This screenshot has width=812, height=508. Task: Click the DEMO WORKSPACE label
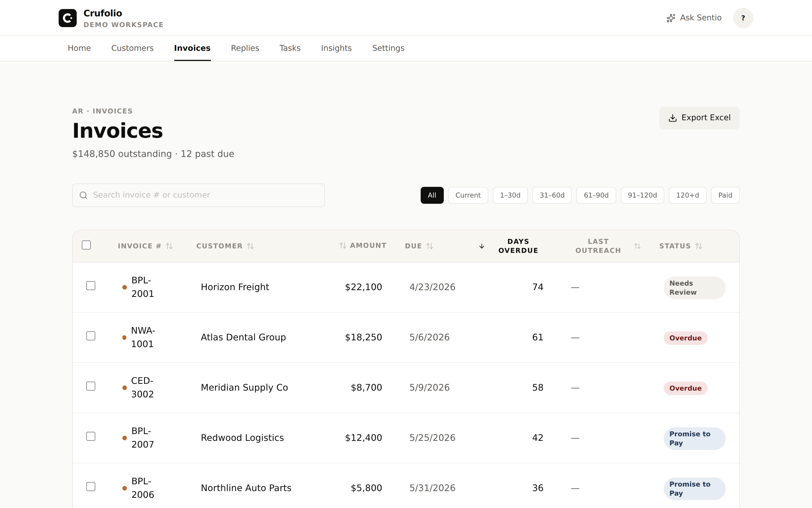pos(123,25)
